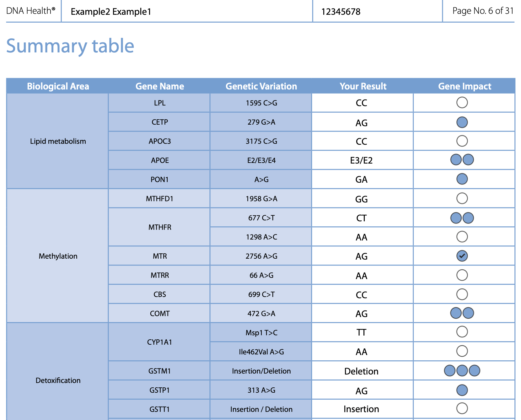Click the empty impact circle for 1298 A>C

[462, 237]
